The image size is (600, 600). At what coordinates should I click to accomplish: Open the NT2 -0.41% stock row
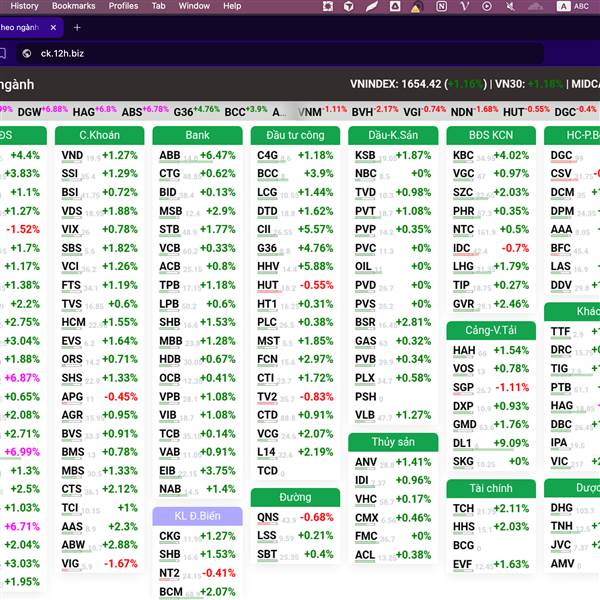point(197,574)
